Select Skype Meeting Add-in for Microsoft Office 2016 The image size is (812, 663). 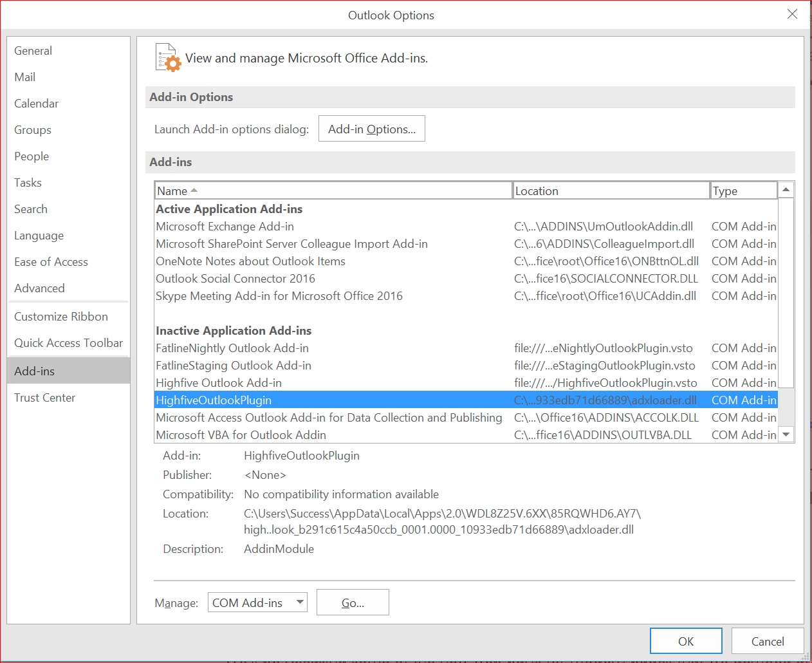466,296
